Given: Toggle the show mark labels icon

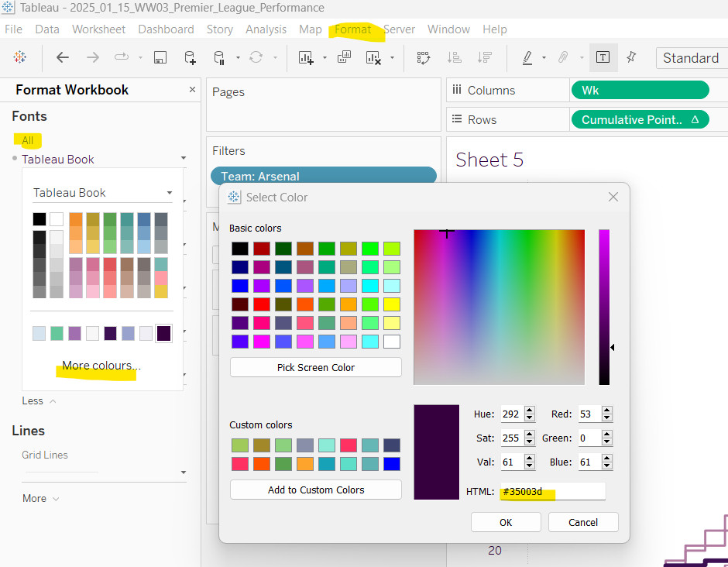Looking at the screenshot, I should point(603,57).
